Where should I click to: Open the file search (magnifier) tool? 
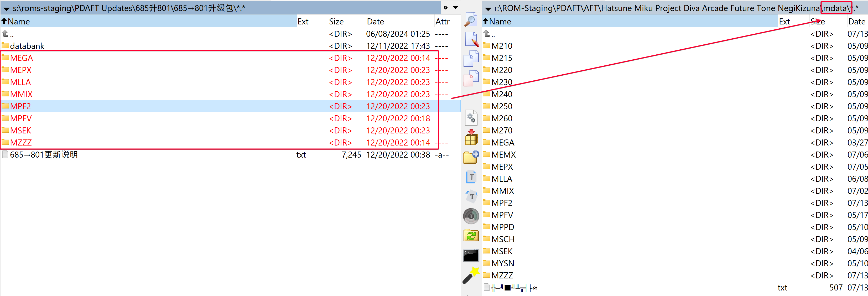point(471,19)
